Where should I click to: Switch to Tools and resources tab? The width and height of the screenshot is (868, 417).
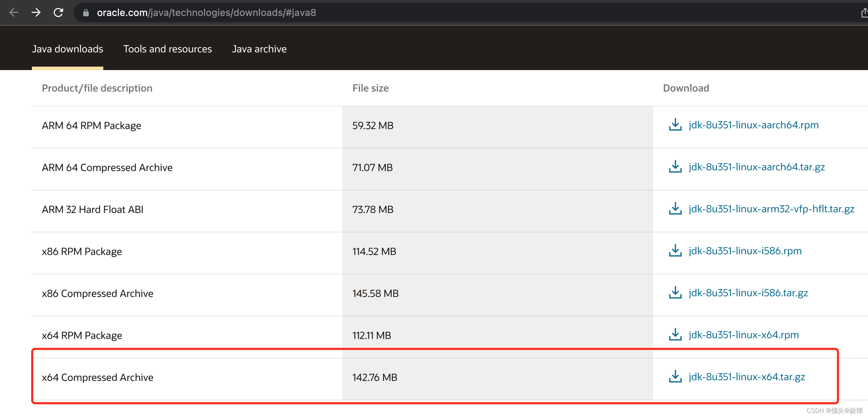point(167,49)
